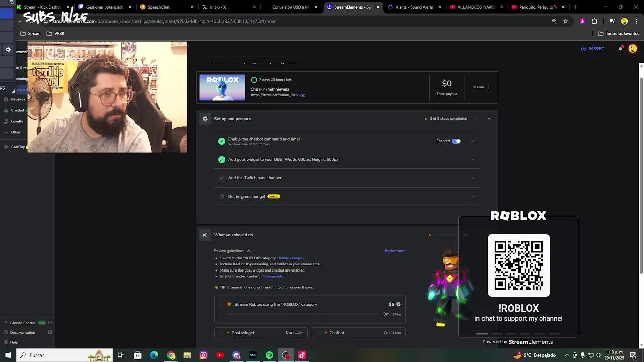Viewport: 644px width, 362px height.
Task: Show hidden system tray icons
Action: point(567,355)
